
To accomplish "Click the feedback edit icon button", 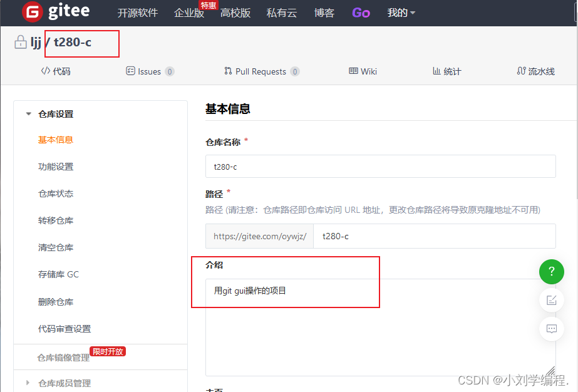I will click(x=552, y=300).
